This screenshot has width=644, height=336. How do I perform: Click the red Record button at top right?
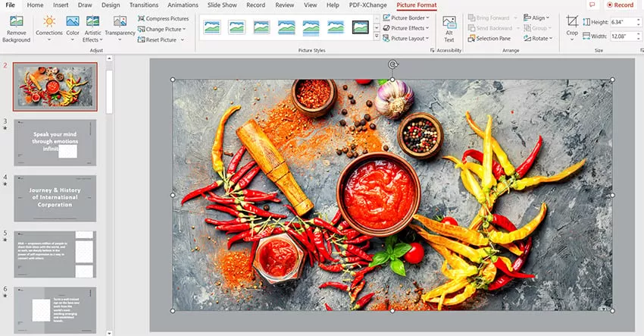(x=621, y=5)
